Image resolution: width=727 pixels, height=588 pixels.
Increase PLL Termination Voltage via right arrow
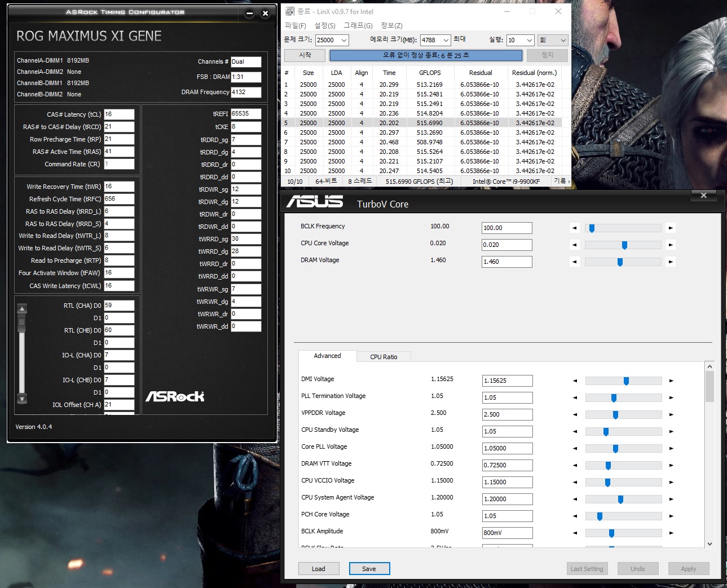point(671,397)
